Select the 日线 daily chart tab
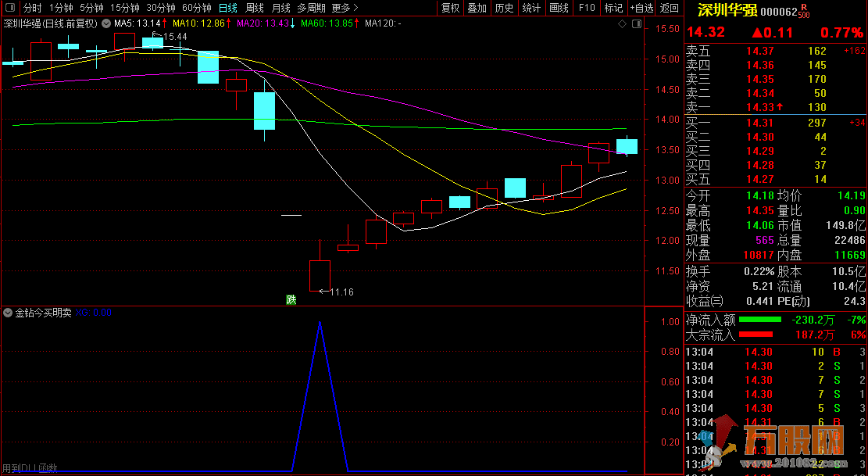 [x=227, y=8]
